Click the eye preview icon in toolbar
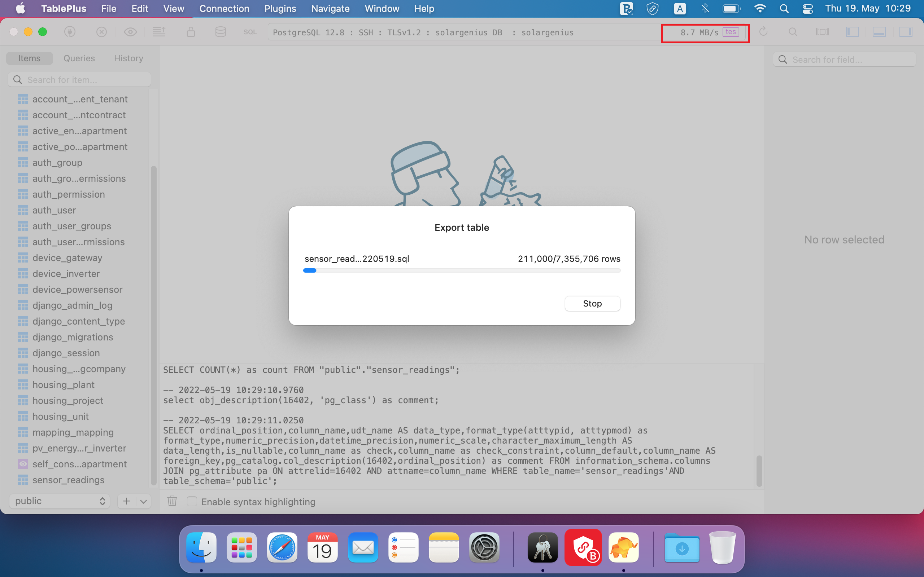Viewport: 924px width, 577px height. (x=130, y=32)
